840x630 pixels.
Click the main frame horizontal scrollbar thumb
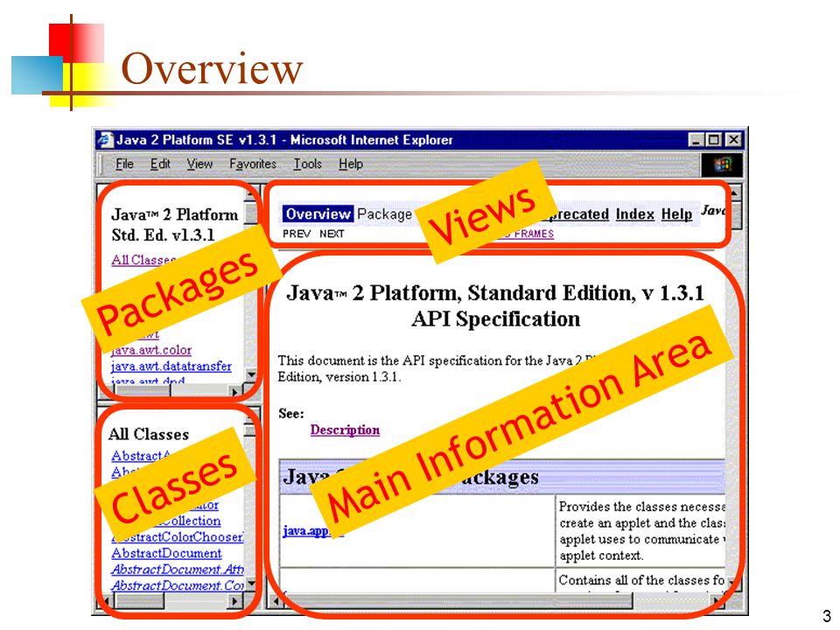click(x=458, y=602)
